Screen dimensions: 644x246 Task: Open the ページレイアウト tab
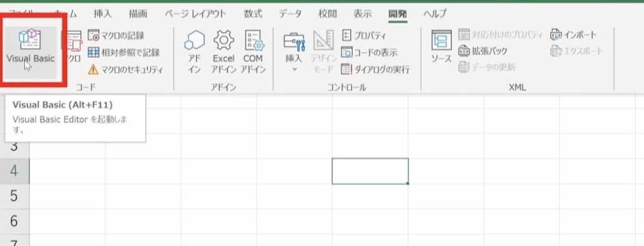pos(195,14)
